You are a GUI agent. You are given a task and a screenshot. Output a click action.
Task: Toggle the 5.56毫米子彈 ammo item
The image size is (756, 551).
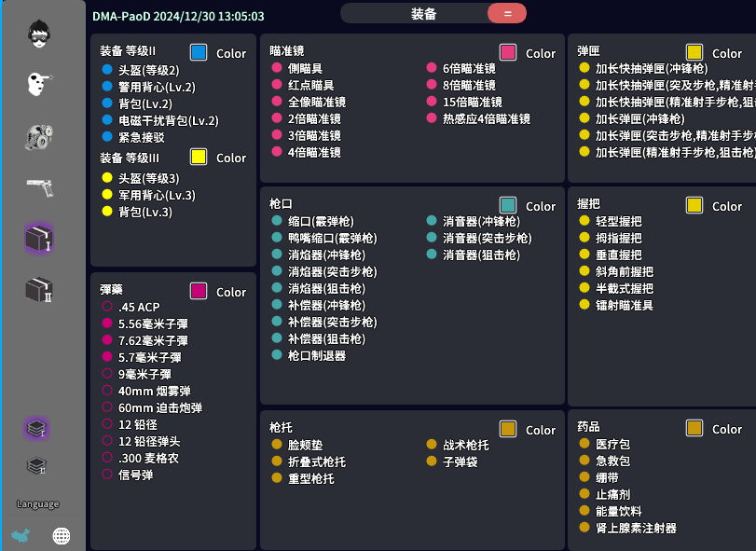(x=107, y=324)
